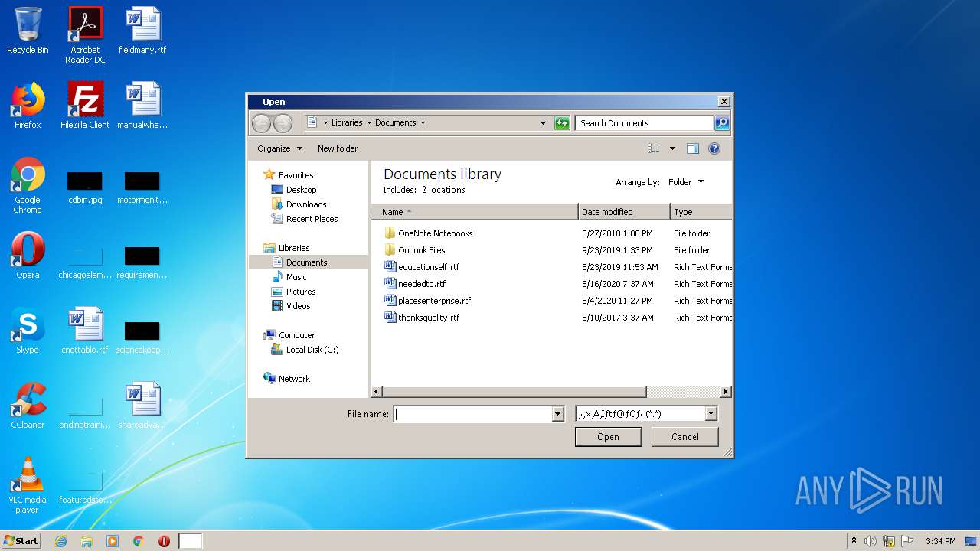Click the Forward navigation arrow in Open dialog

tap(283, 123)
